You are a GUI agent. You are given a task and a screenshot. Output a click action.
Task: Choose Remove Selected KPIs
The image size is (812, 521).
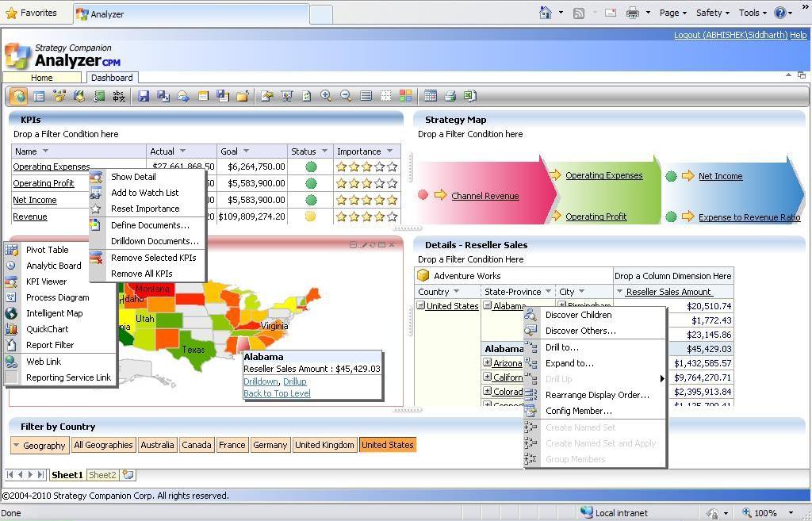153,258
